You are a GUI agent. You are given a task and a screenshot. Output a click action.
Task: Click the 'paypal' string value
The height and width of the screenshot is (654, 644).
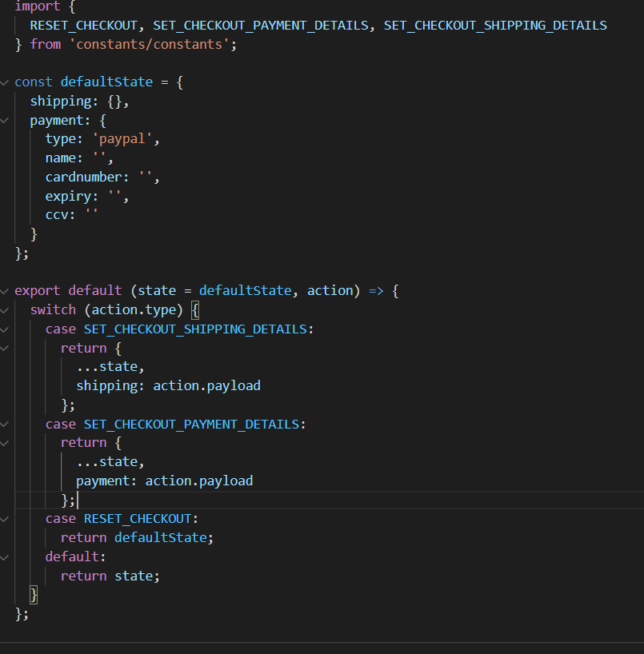pos(122,139)
